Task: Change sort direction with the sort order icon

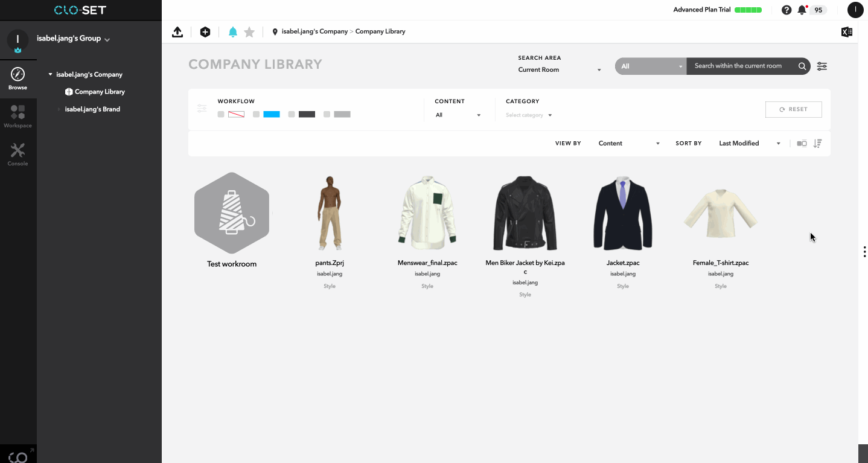Action: pyautogui.click(x=817, y=143)
